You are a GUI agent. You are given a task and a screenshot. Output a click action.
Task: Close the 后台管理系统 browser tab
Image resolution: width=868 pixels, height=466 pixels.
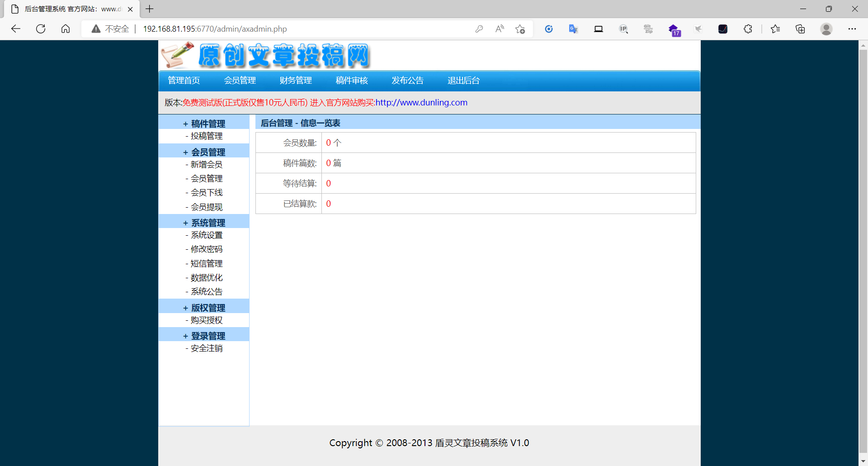(x=130, y=9)
